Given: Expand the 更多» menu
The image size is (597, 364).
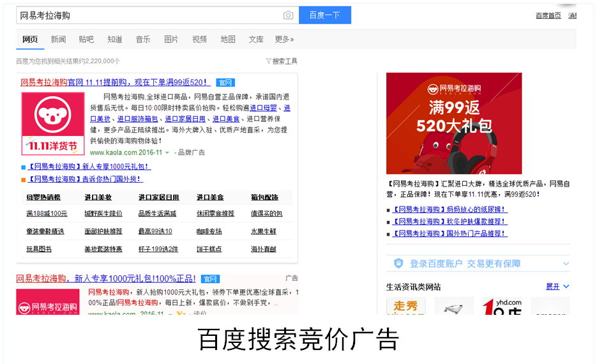Looking at the screenshot, I should [x=284, y=39].
